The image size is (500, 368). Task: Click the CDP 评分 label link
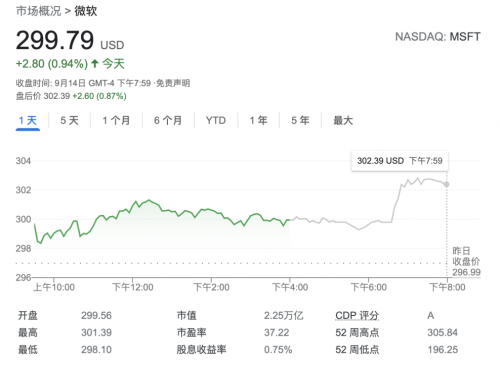tap(357, 315)
